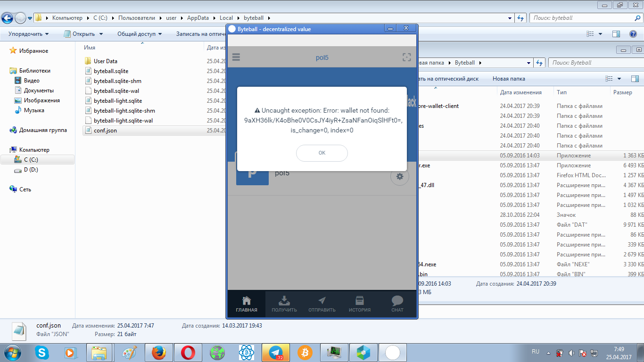Go to the История history tab
This screenshot has width=644, height=362.
tap(360, 304)
